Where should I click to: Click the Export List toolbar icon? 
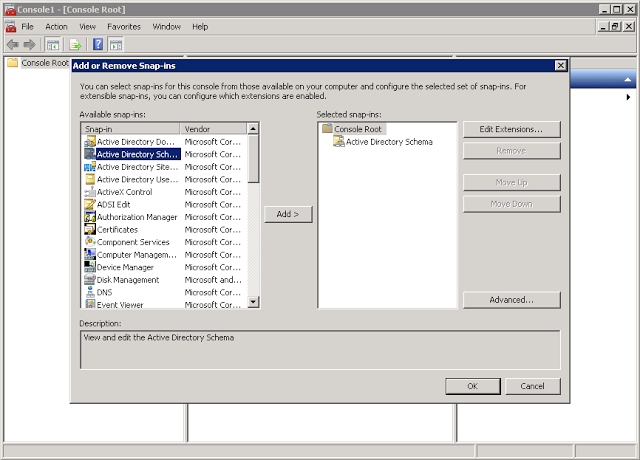75,44
